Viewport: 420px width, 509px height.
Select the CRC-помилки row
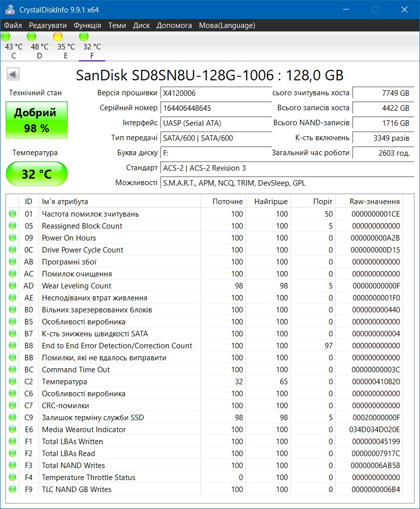[x=205, y=405]
